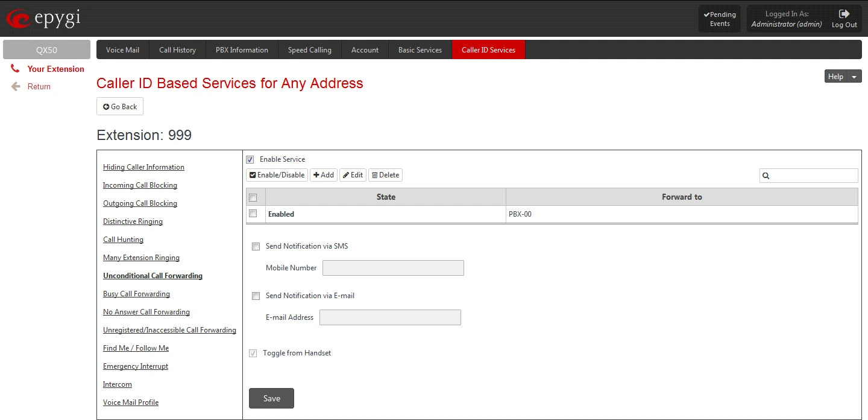Open the Busy Call Forwarding link
The height and width of the screenshot is (420, 868).
click(x=136, y=294)
